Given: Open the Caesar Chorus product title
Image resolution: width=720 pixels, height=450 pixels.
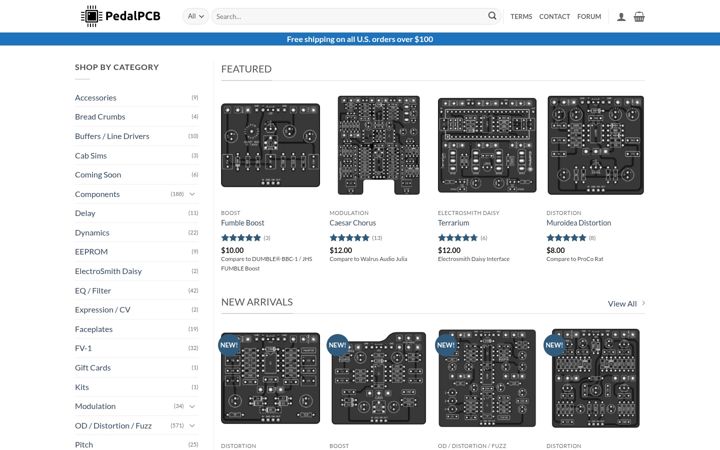Looking at the screenshot, I should (353, 223).
